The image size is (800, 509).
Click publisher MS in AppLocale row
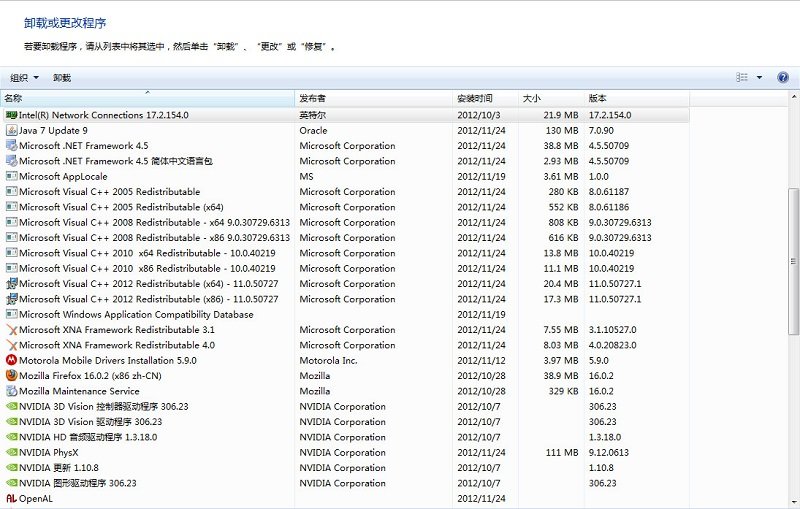click(306, 176)
